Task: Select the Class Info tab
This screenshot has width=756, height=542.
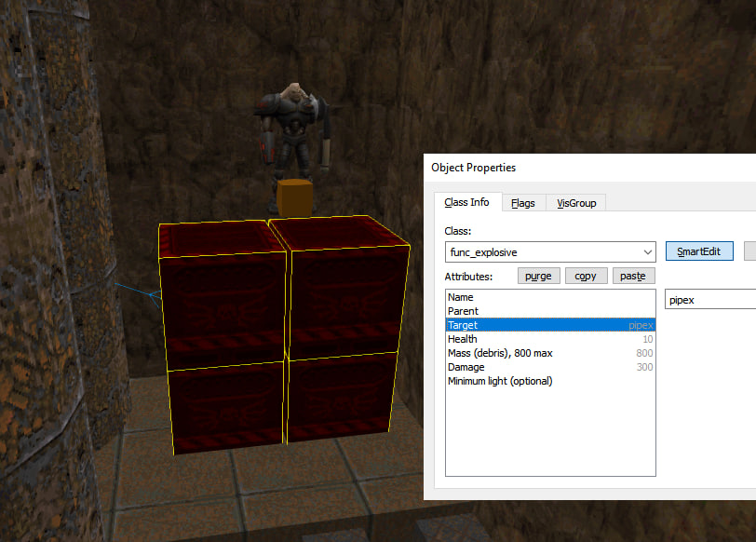Action: click(467, 203)
